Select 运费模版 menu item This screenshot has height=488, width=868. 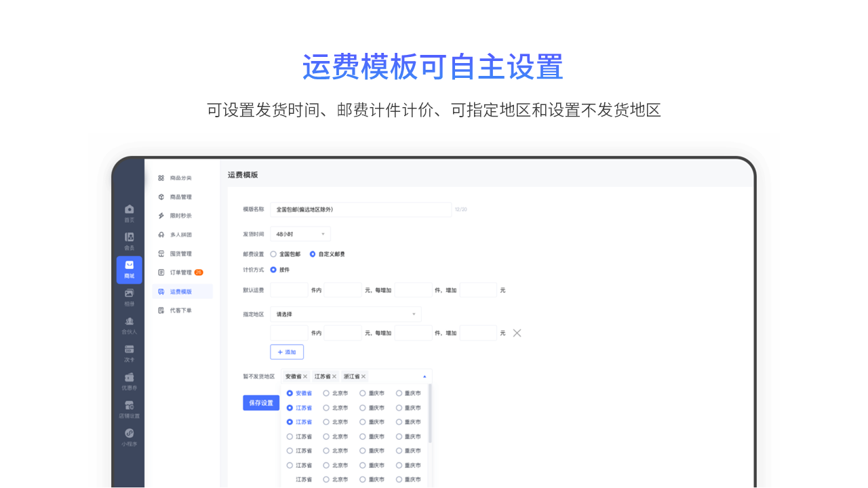click(x=182, y=291)
